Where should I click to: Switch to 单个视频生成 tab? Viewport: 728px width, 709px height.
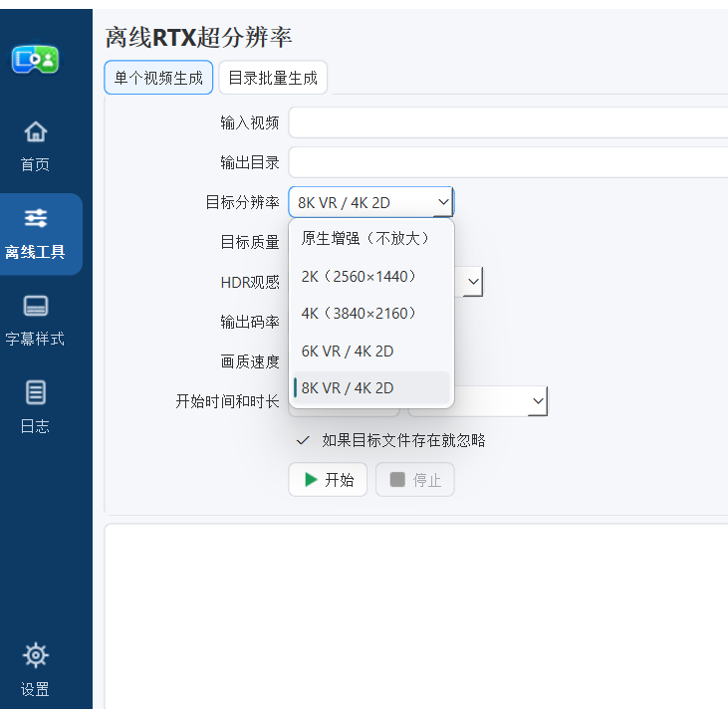click(158, 78)
